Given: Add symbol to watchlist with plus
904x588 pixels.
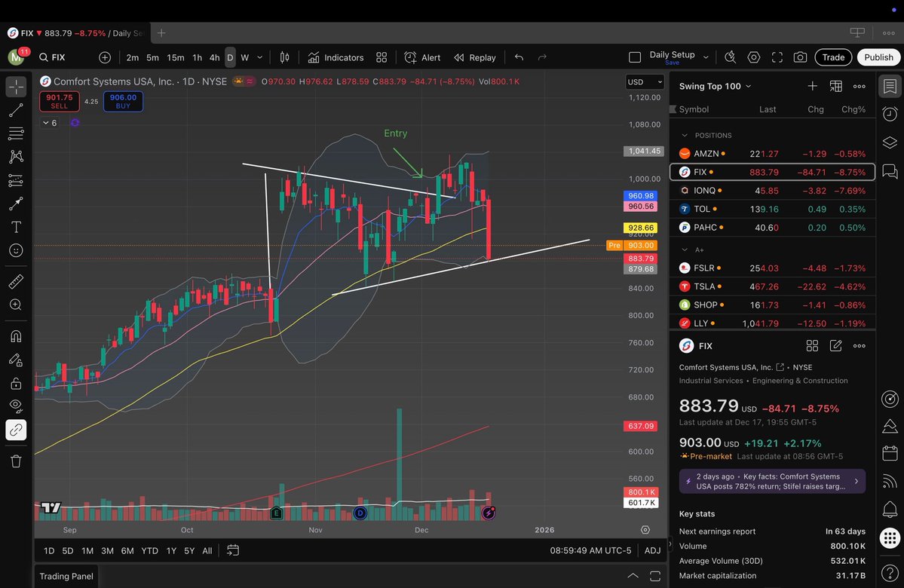Looking at the screenshot, I should coord(812,86).
